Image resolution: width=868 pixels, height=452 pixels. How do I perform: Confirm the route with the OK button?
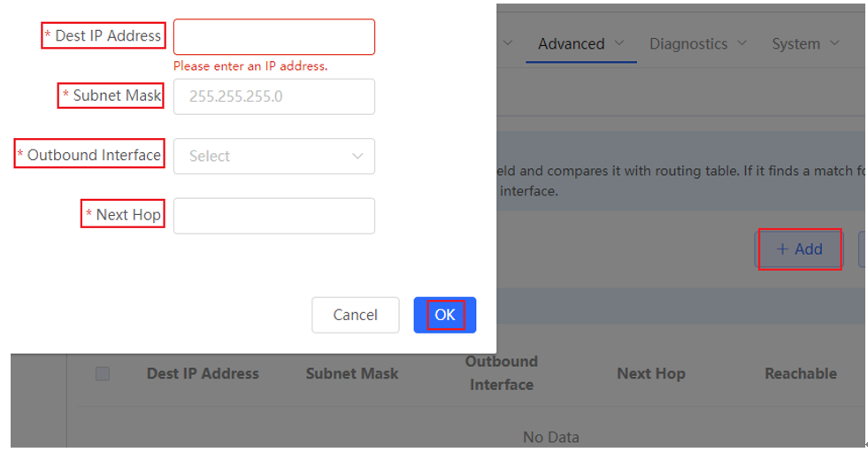pos(445,315)
